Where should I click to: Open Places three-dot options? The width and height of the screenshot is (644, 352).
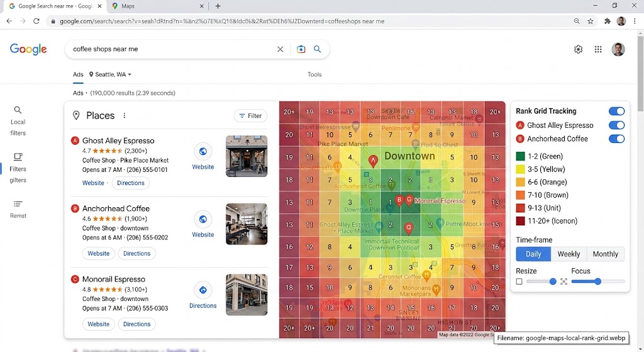pyautogui.click(x=124, y=116)
